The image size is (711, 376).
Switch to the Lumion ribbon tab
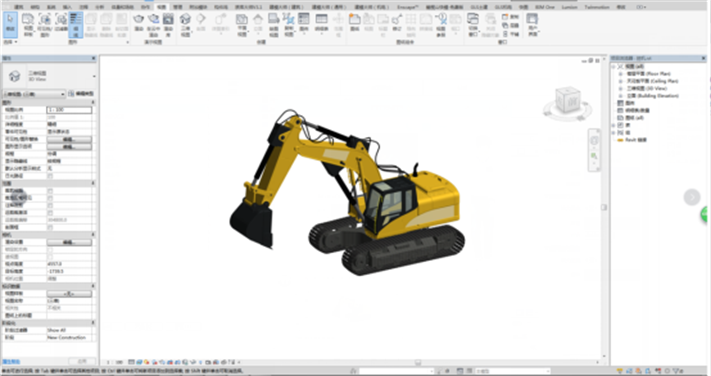click(570, 7)
